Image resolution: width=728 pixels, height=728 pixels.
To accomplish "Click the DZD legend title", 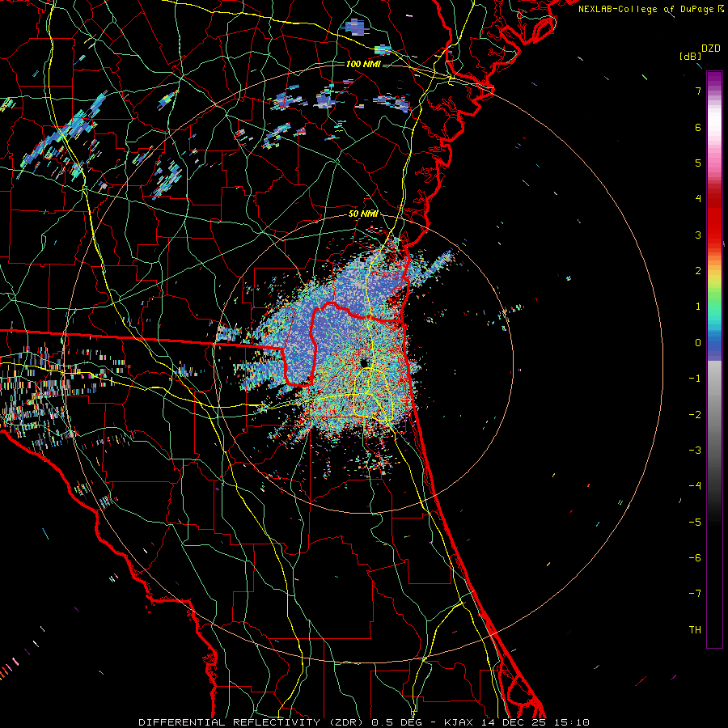I will pos(711,49).
